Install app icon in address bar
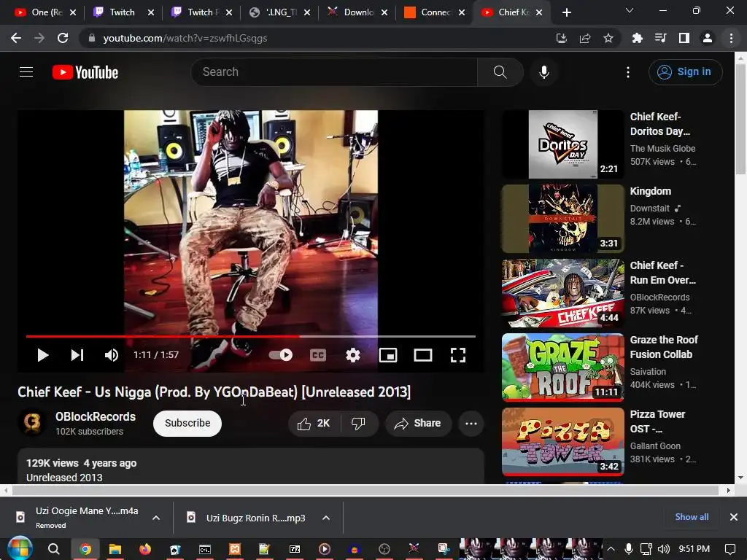Viewport: 747px width, 560px height. (x=562, y=38)
